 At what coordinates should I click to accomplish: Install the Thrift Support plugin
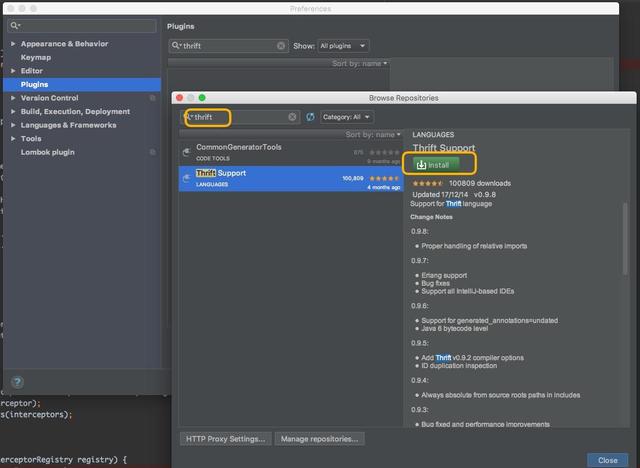[436, 165]
